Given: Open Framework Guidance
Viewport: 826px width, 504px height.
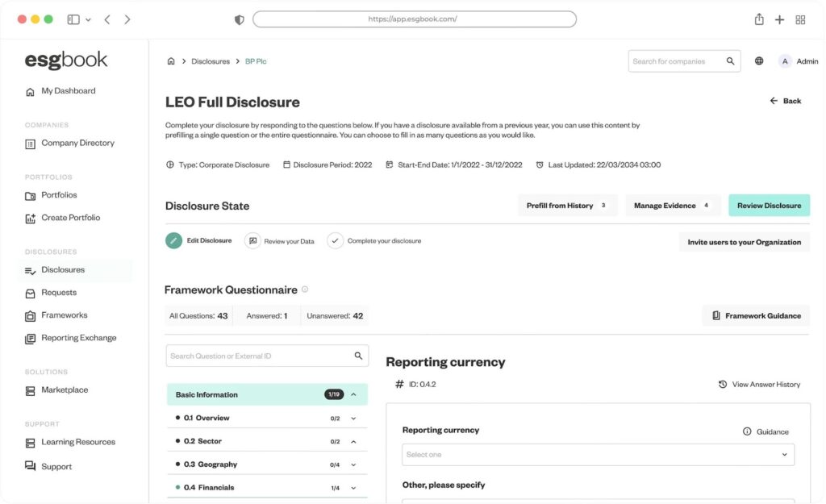Looking at the screenshot, I should (756, 315).
